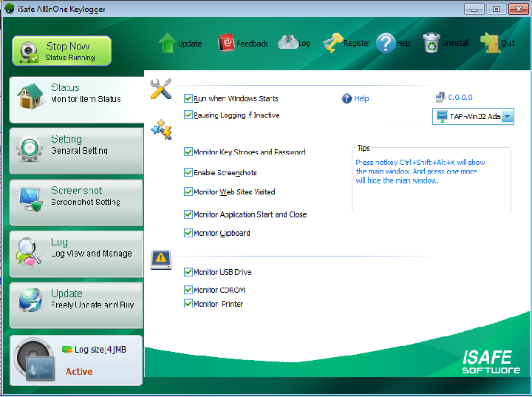Switch to Setting General Setting tab

[77, 151]
